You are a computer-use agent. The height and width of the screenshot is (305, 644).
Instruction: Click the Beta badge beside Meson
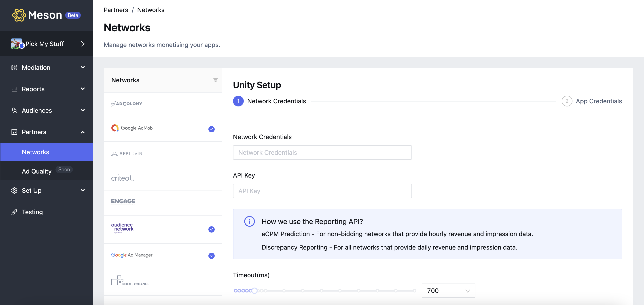pyautogui.click(x=73, y=15)
